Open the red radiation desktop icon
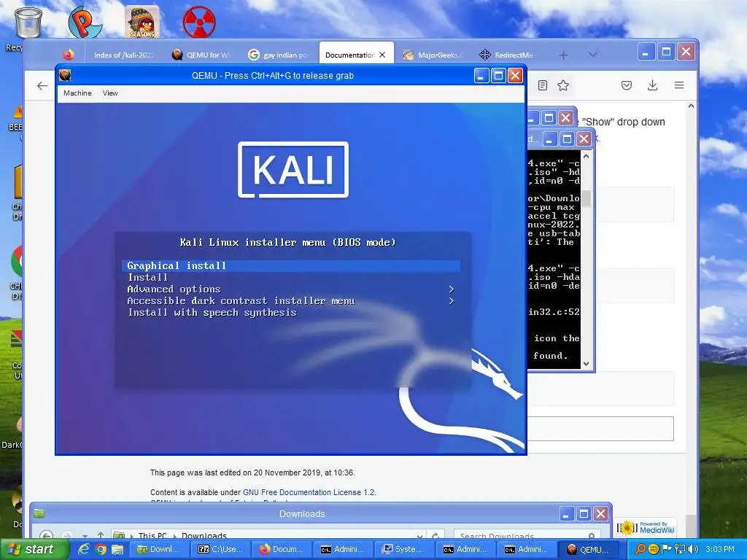 pos(199,22)
